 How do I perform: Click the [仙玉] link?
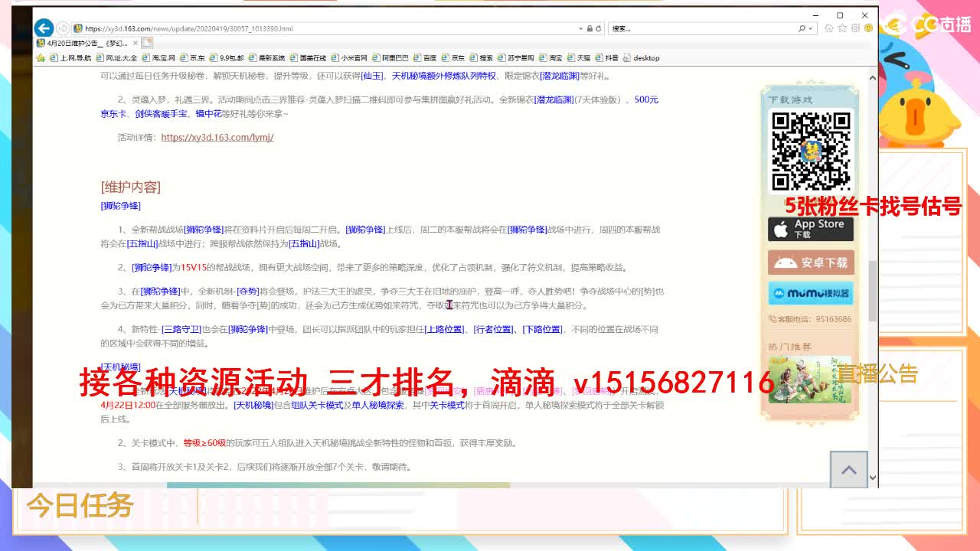(372, 76)
